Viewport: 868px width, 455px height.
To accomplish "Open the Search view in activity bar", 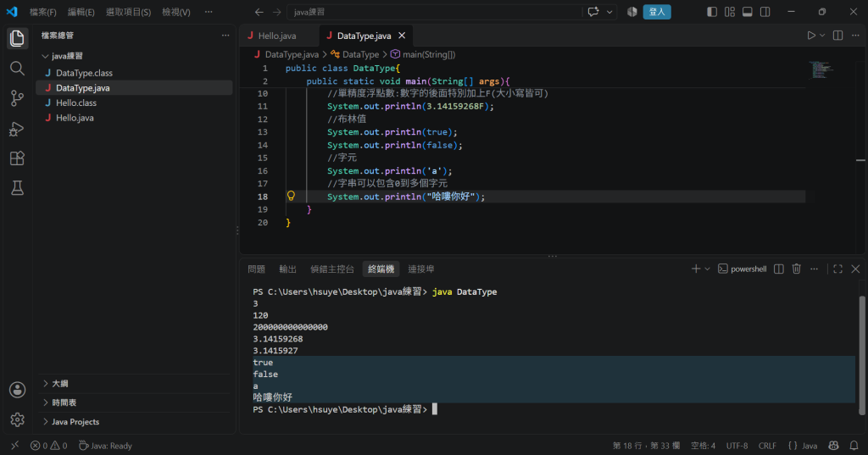I will click(x=17, y=68).
